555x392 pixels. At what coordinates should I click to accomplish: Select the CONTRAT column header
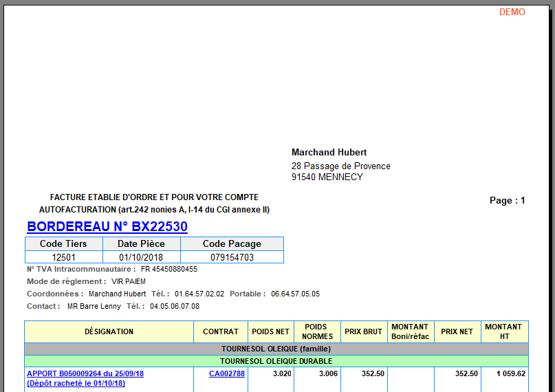coord(221,331)
